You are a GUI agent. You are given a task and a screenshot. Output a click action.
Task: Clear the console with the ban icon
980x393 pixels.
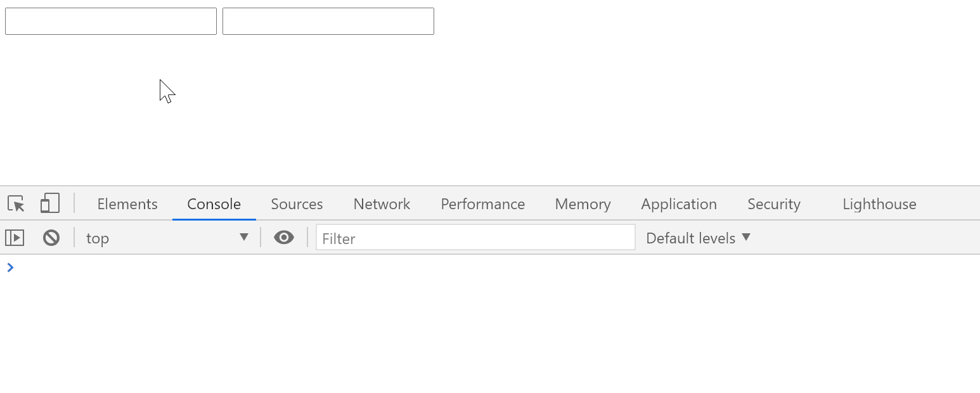coord(51,238)
